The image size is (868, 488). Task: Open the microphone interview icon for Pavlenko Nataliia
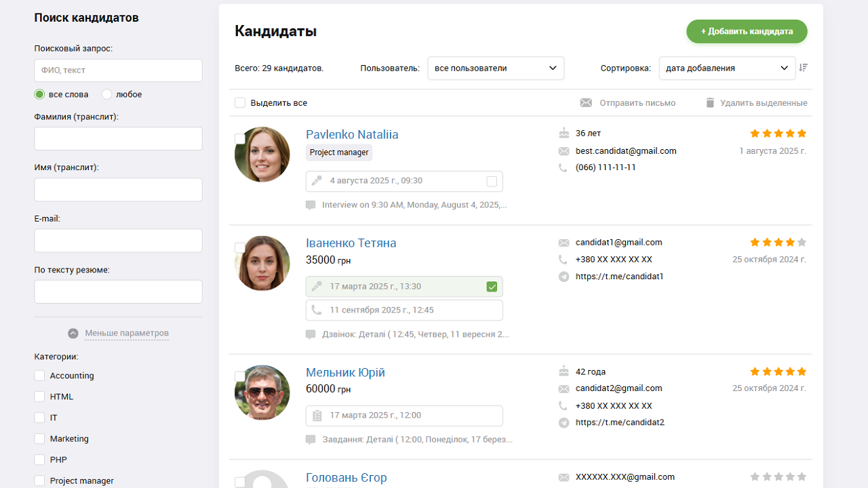click(316, 181)
